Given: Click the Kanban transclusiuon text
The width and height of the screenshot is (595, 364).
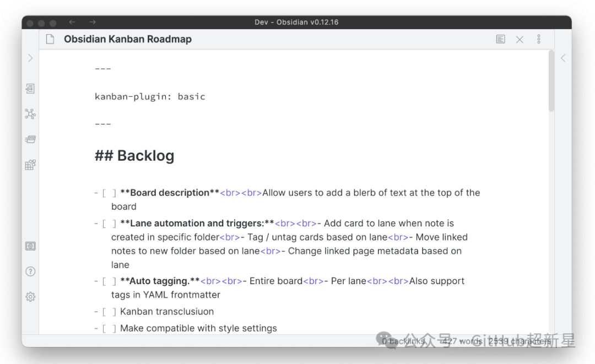Looking at the screenshot, I should tap(167, 311).
